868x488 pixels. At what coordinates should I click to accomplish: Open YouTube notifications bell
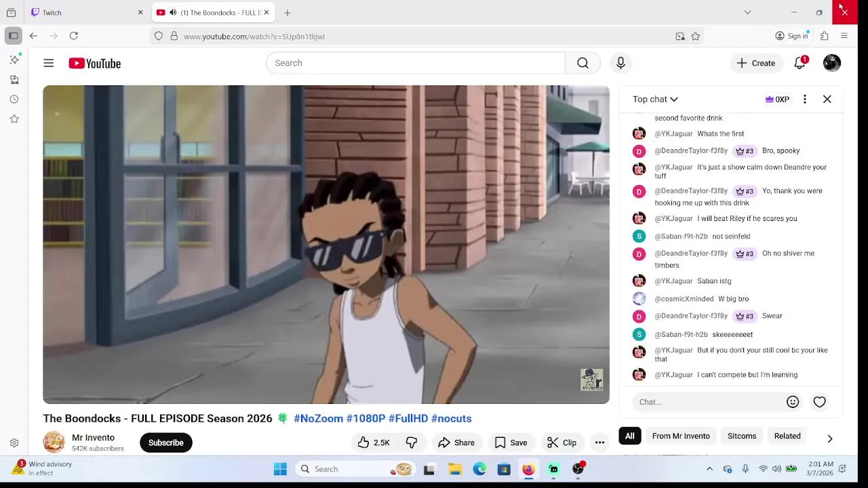(800, 63)
